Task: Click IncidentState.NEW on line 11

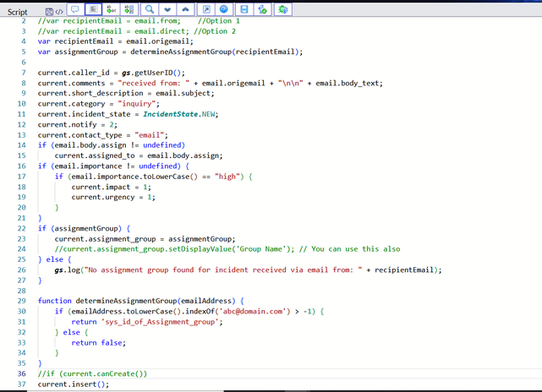Action: coord(180,114)
